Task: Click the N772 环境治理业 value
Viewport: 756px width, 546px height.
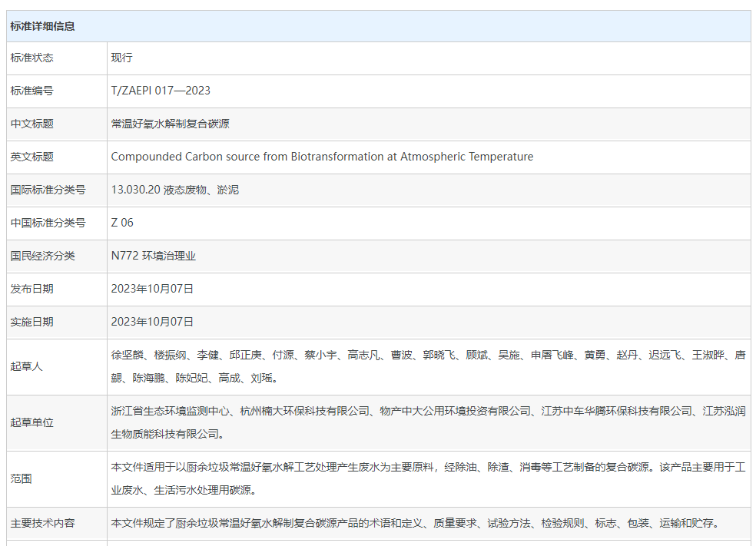Action: (154, 256)
